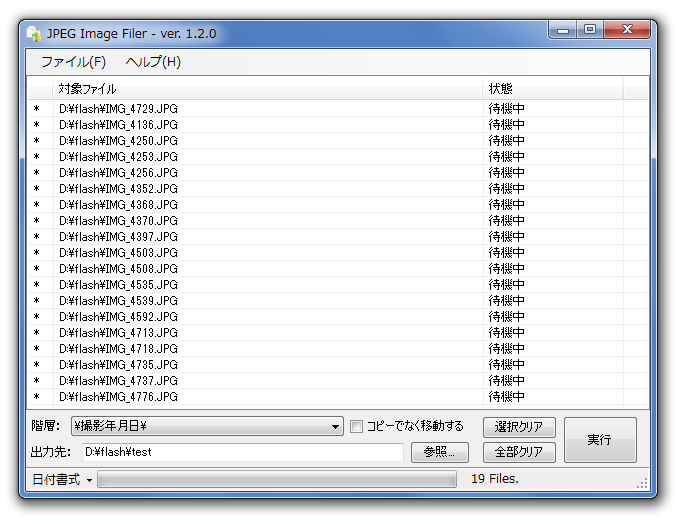Click 待機中 status of IMG_4503.JPG
The image size is (679, 521).
tap(506, 253)
